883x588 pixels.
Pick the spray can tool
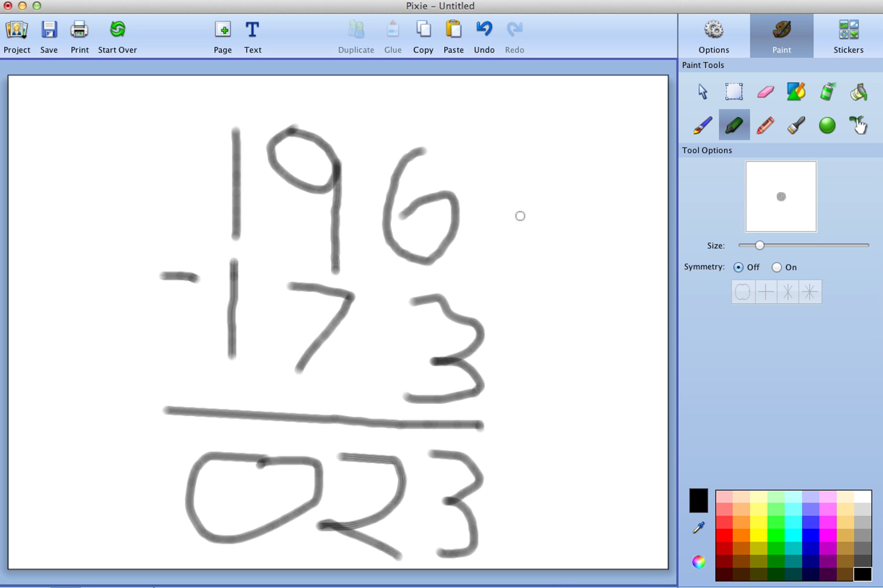827,92
